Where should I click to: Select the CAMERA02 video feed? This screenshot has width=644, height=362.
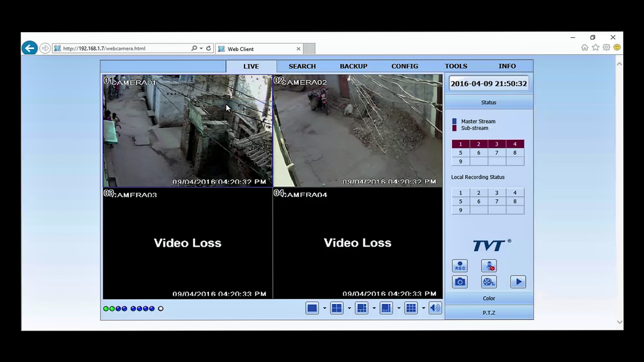click(x=357, y=131)
